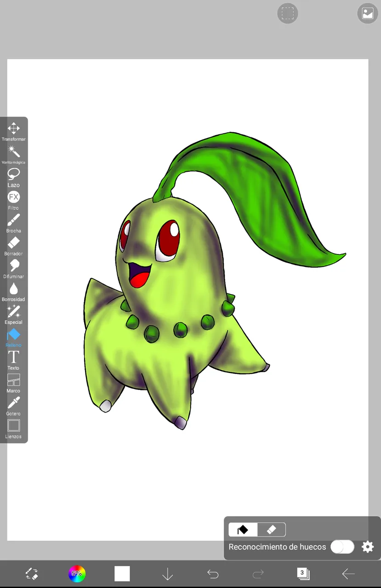Select the Gotero eyedropper tool

click(14, 406)
